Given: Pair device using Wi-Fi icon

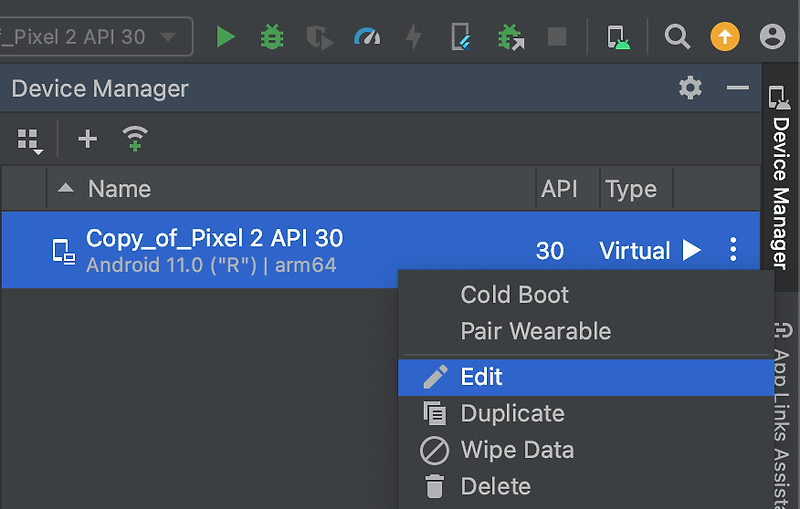Looking at the screenshot, I should pos(135,138).
